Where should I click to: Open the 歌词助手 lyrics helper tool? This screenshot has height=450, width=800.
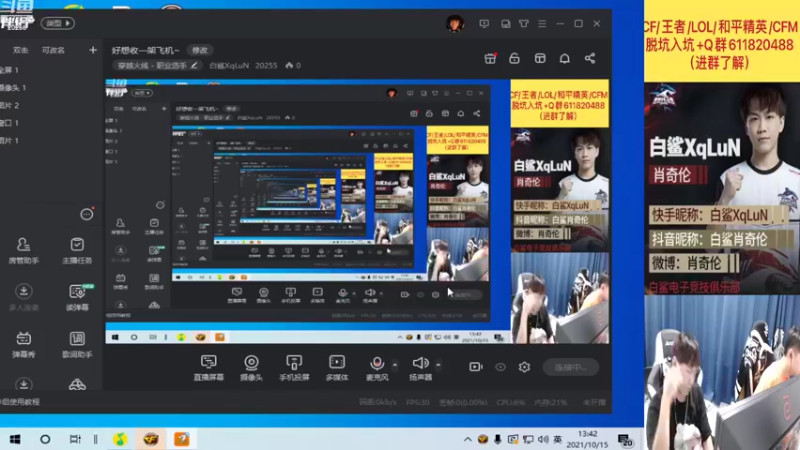(77, 344)
